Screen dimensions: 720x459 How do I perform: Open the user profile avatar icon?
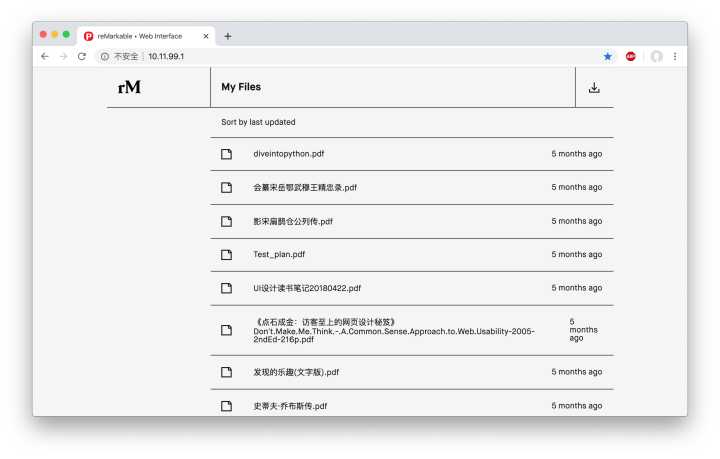coord(656,57)
